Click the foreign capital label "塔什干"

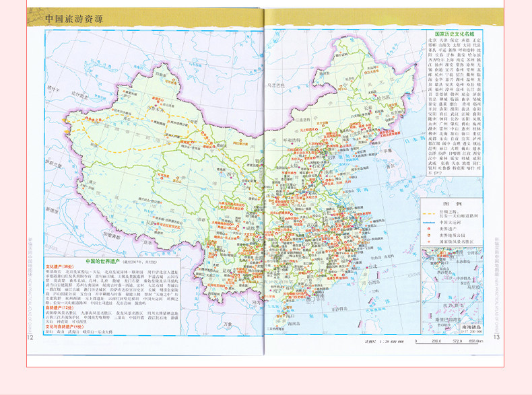coord(53,89)
